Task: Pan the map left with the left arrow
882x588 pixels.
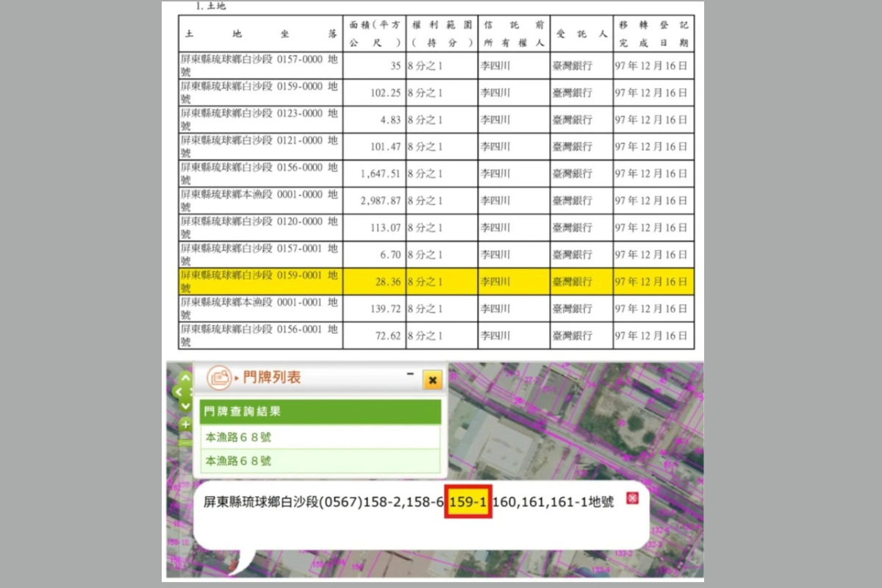Action: (179, 391)
